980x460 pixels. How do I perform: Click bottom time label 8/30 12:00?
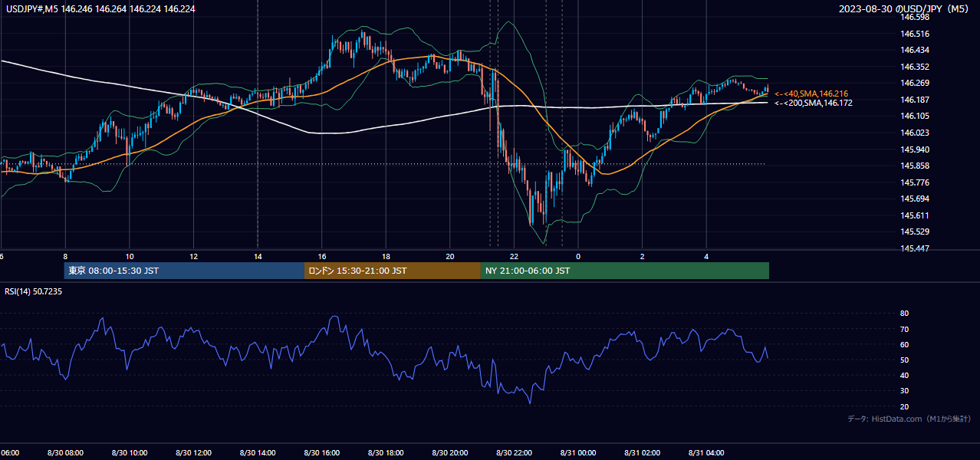point(193,453)
